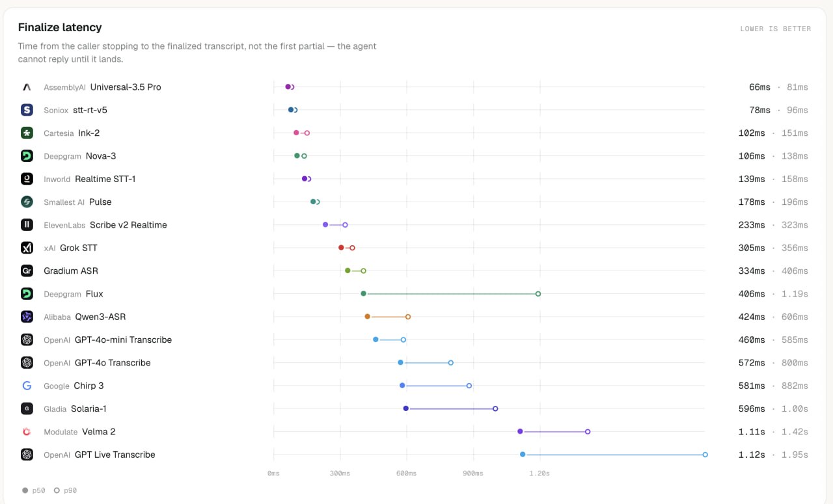Image resolution: width=833 pixels, height=504 pixels.
Task: Click the "Pulse" model label
Action: click(100, 202)
